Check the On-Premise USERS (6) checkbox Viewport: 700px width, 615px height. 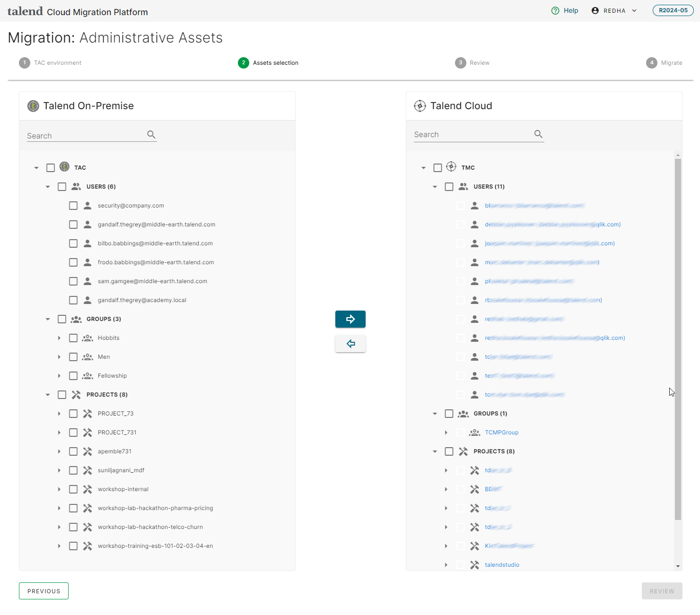click(62, 187)
